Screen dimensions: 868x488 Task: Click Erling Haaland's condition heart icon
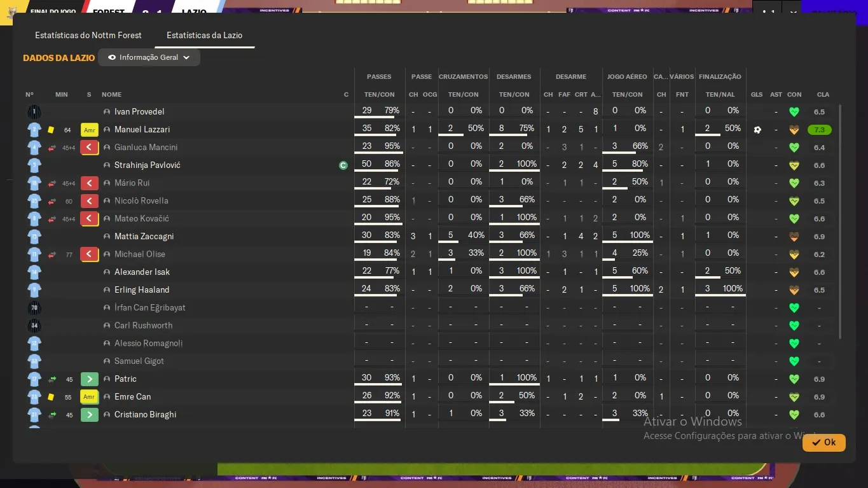point(794,290)
